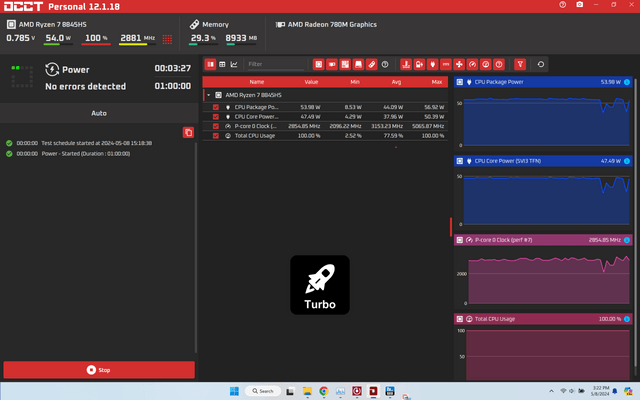Viewport: 640px width, 400px height.
Task: Toggle the clock speed sensor type filter
Action: coord(472,64)
